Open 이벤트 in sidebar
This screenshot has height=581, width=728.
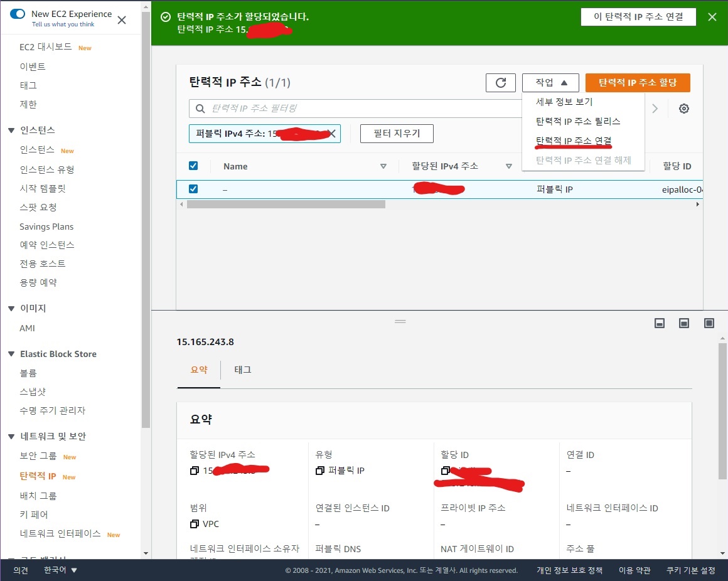(33, 67)
